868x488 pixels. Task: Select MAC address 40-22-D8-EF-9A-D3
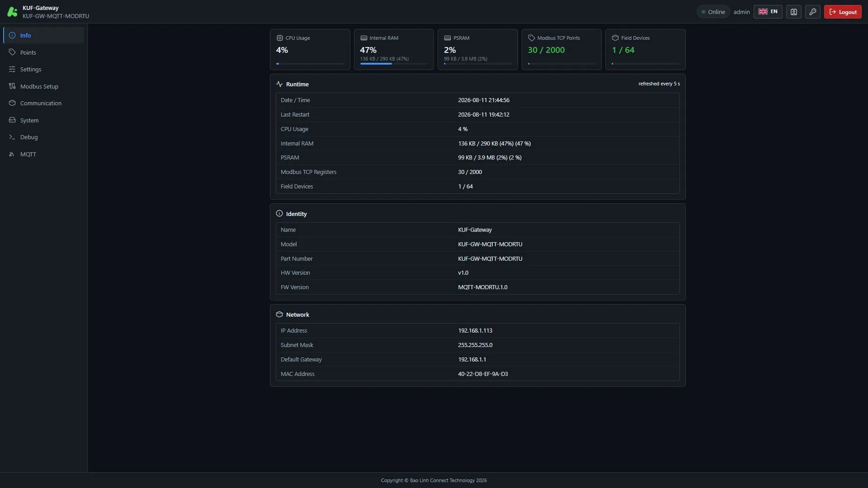[x=483, y=374]
